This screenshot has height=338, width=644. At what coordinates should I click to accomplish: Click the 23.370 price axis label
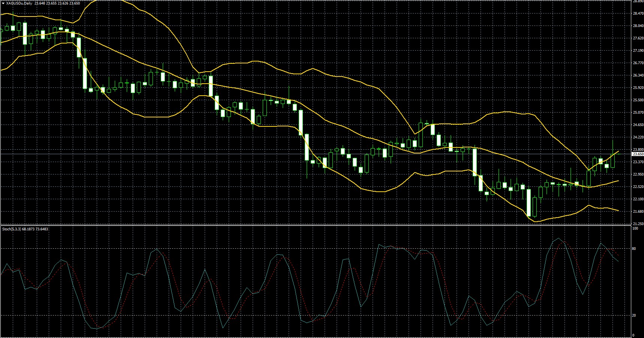[x=638, y=162]
